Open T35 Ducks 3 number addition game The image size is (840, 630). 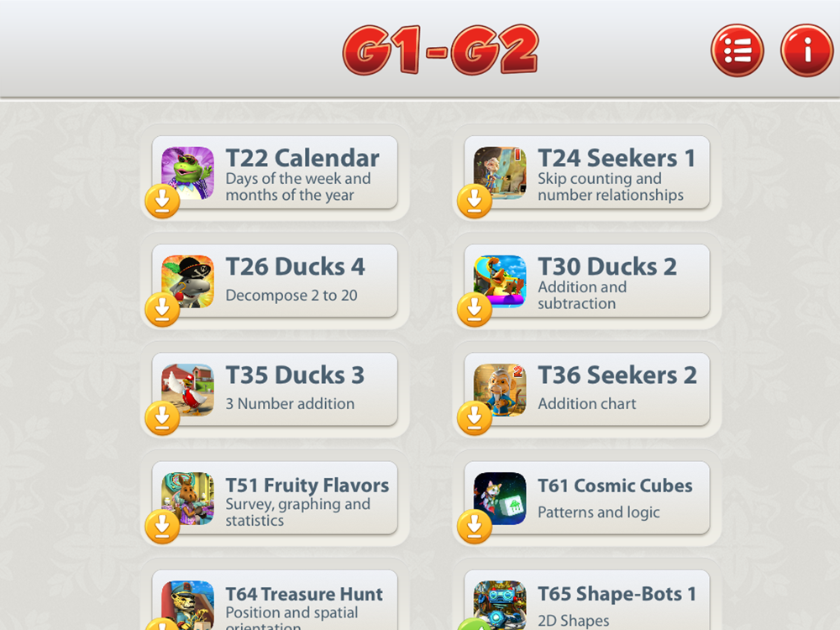coord(275,390)
